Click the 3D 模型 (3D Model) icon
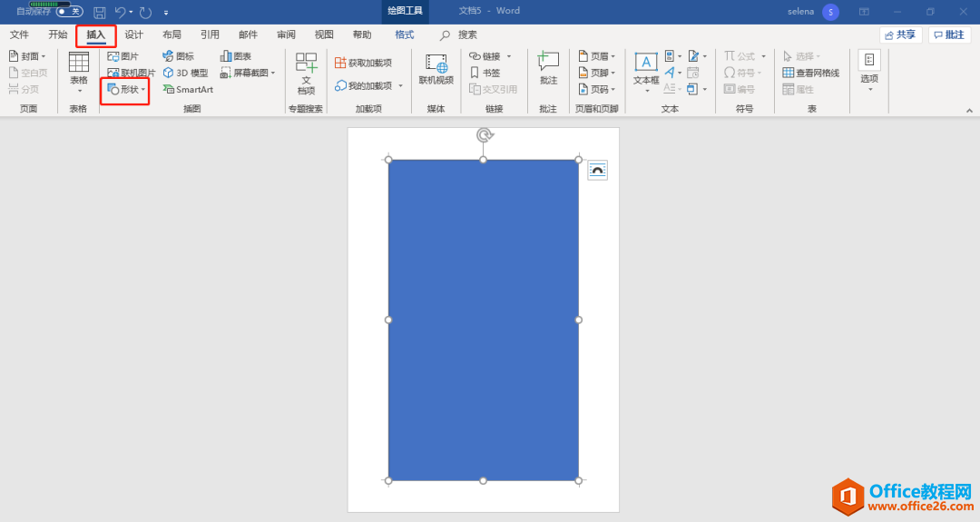 tap(185, 73)
